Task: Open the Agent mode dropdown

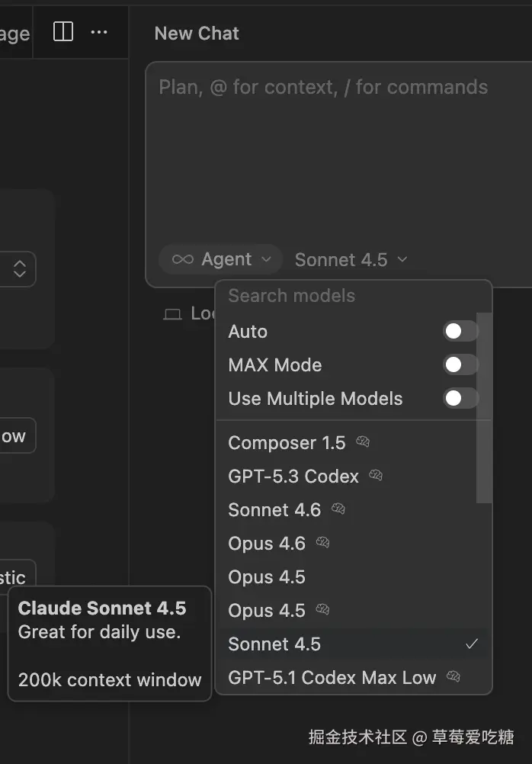Action: click(x=221, y=259)
